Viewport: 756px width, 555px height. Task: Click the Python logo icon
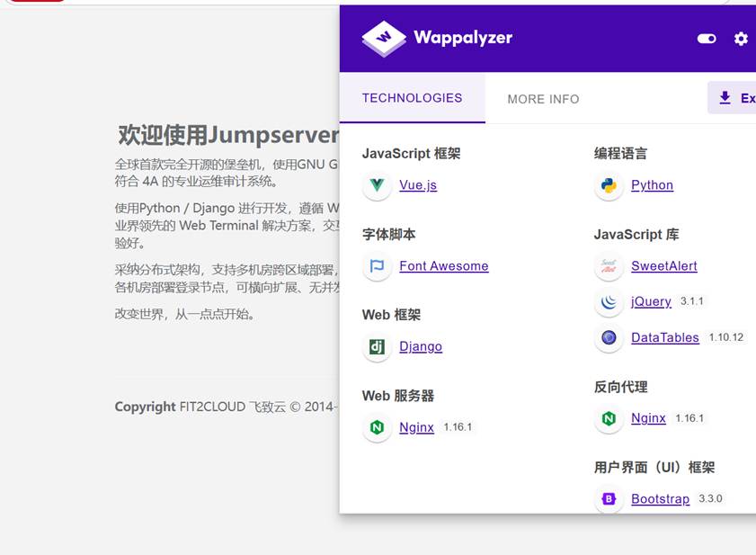609,185
